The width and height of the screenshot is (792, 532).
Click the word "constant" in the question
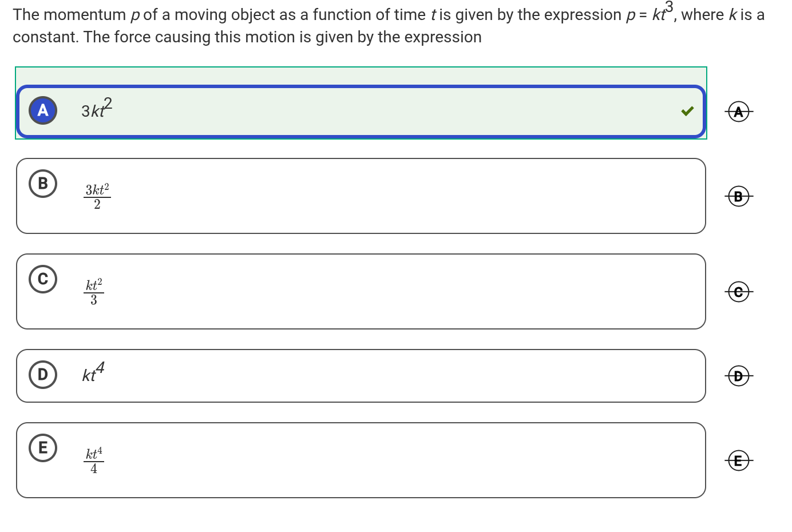(45, 37)
